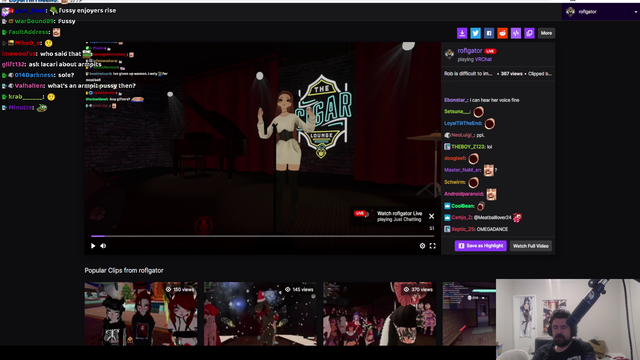Click the LIVE badge next to roflgator
This screenshot has width=640, height=360.
[x=490, y=51]
